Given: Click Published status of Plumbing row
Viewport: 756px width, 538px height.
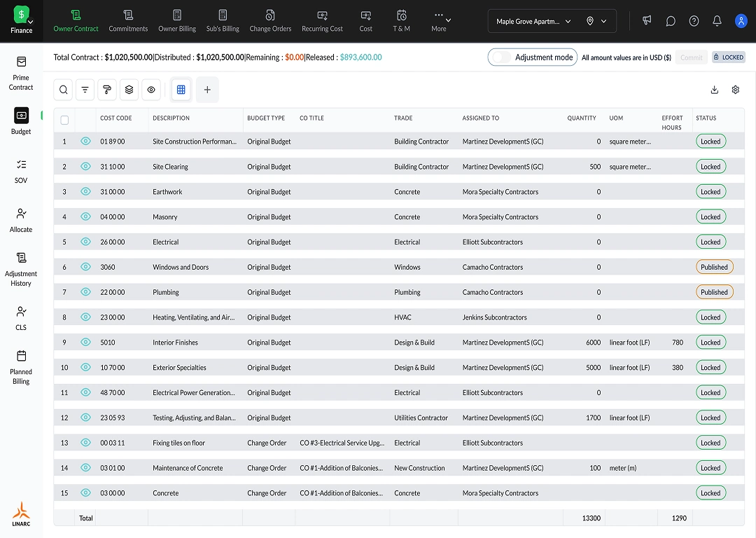Looking at the screenshot, I should point(714,292).
